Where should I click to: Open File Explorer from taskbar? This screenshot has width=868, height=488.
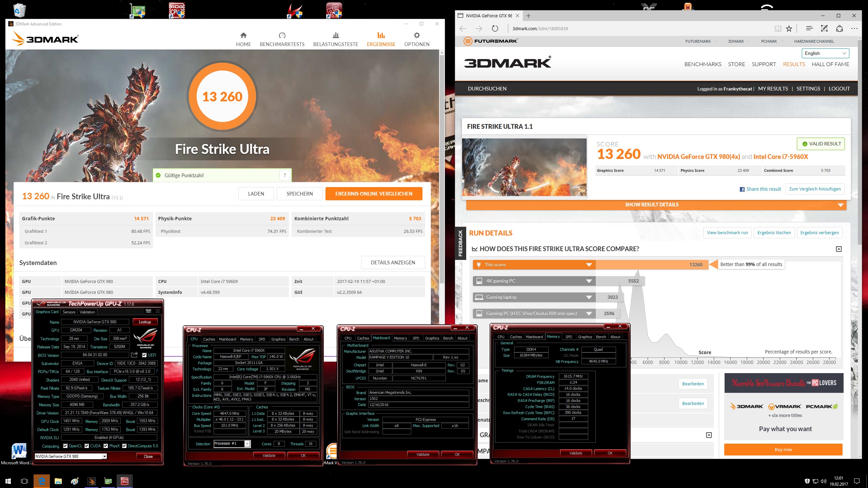pos(58,481)
